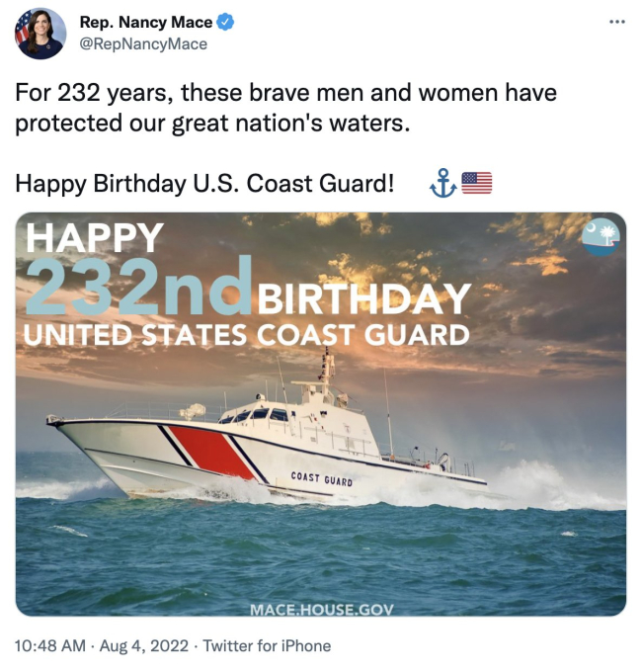Click the white BIRTHDAY word in image
Viewport: 642px width, 672px height.
coord(363,297)
